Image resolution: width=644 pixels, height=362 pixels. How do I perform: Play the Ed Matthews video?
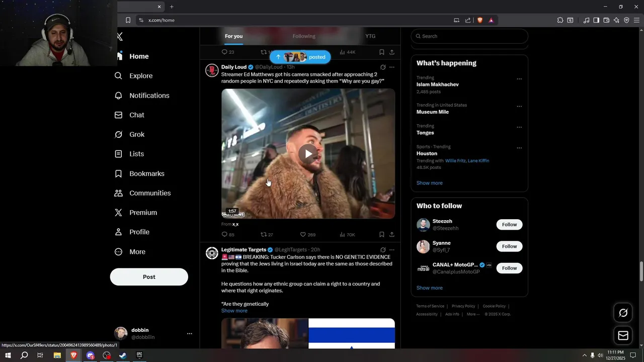coord(308,153)
